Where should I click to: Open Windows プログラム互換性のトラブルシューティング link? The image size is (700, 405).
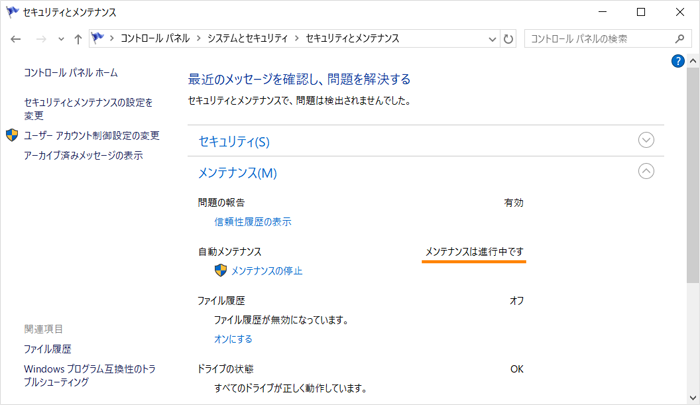[x=90, y=376]
